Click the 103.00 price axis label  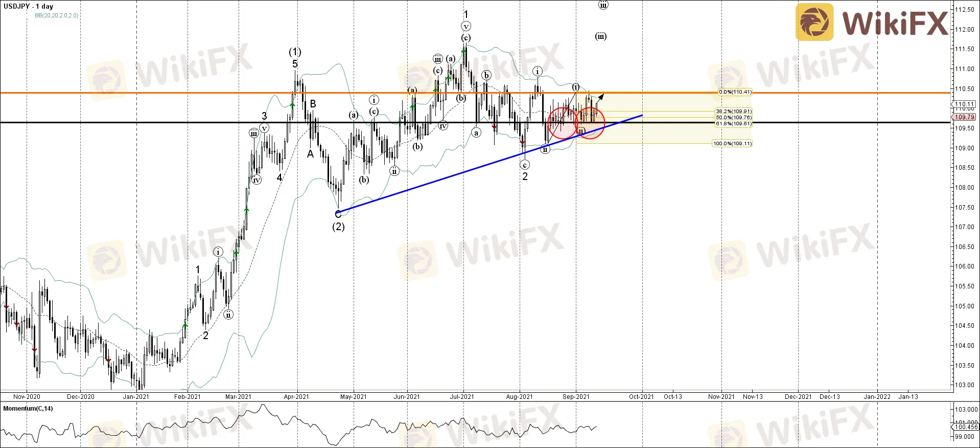click(x=965, y=385)
